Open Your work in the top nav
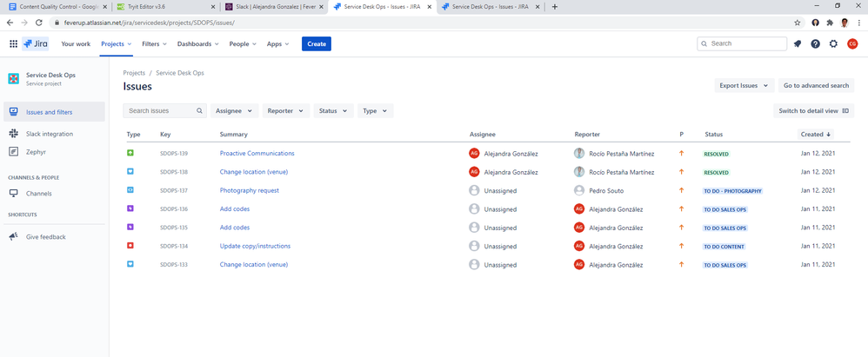868x357 pixels. pos(76,43)
